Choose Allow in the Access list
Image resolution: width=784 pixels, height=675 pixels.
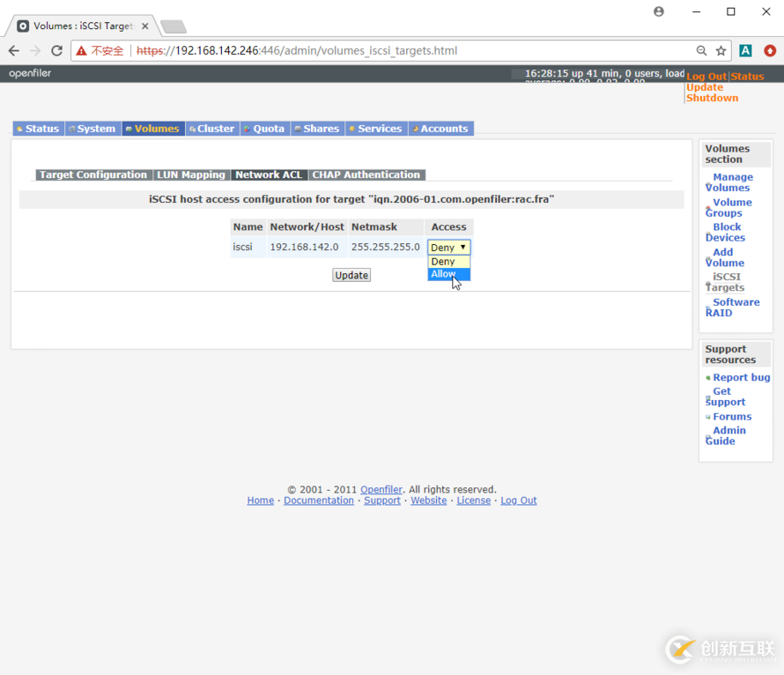point(444,274)
